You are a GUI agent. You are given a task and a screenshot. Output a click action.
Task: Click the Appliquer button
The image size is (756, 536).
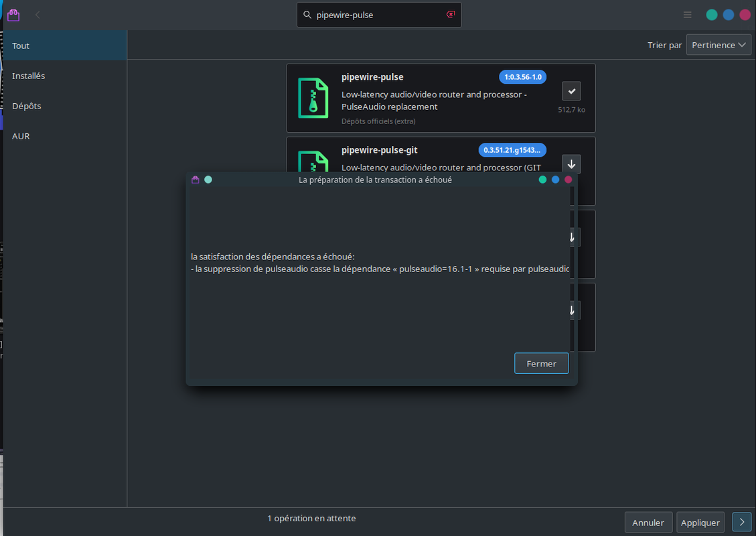point(700,523)
